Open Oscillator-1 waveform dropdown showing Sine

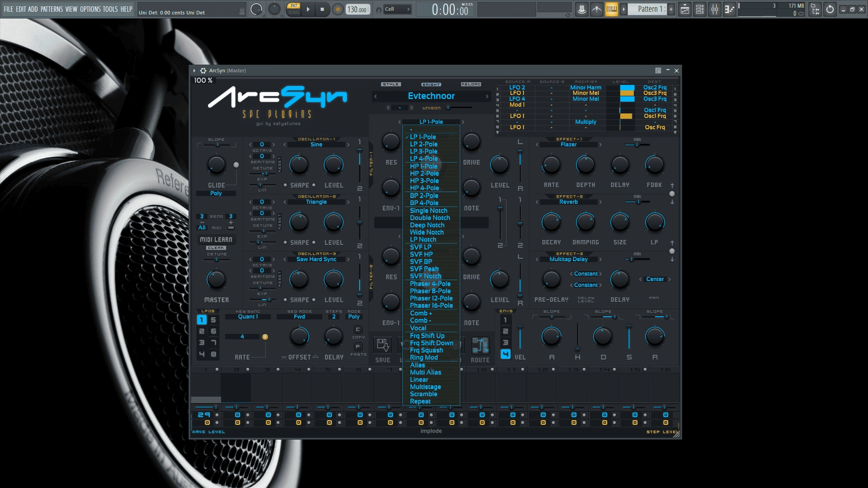[316, 145]
